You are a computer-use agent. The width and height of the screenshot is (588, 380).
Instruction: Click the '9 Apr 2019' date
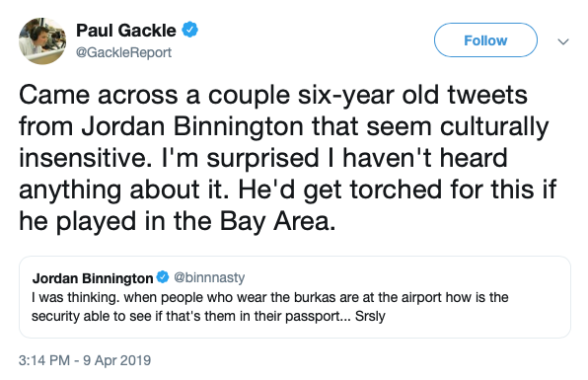click(117, 360)
